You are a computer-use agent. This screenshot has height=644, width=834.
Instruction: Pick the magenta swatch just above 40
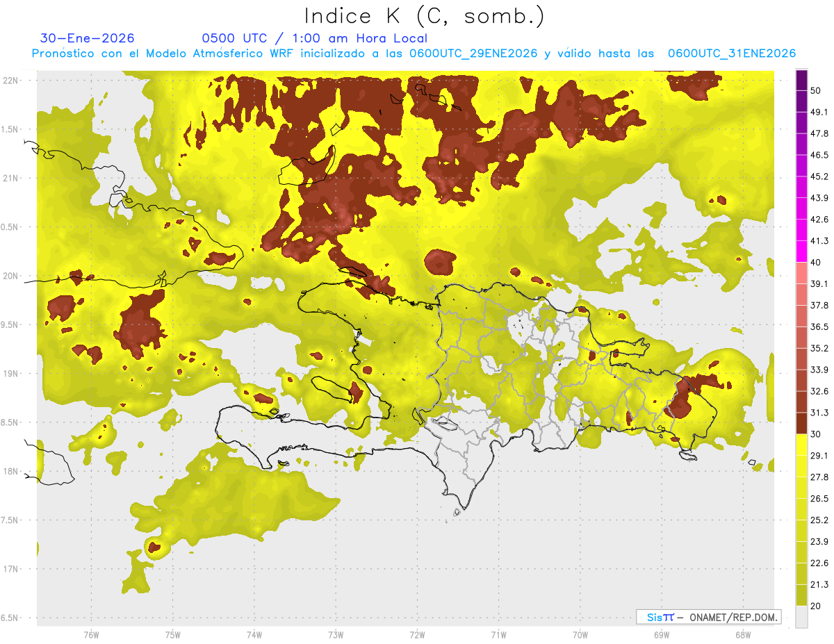coord(801,251)
